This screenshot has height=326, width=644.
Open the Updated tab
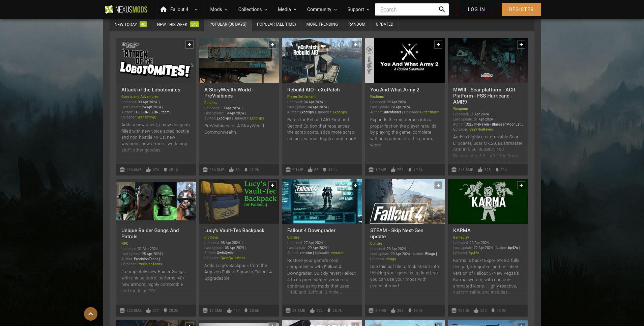pos(384,24)
